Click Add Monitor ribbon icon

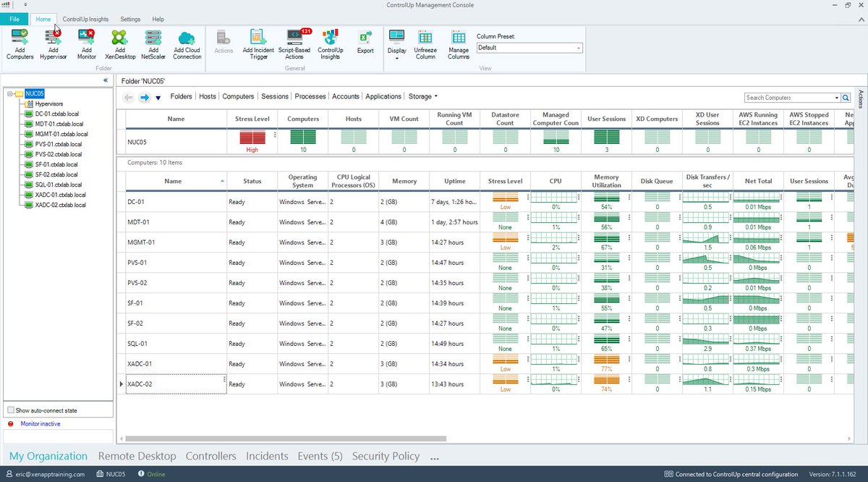point(86,37)
